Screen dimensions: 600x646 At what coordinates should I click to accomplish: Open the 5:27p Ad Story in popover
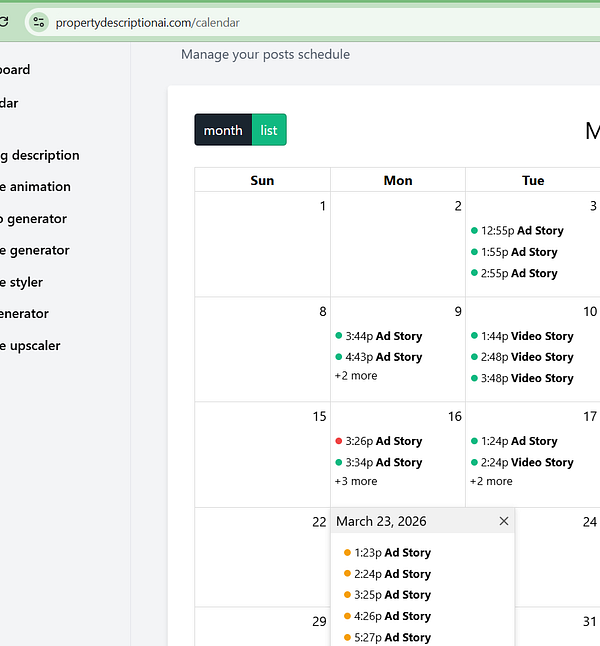[392, 637]
